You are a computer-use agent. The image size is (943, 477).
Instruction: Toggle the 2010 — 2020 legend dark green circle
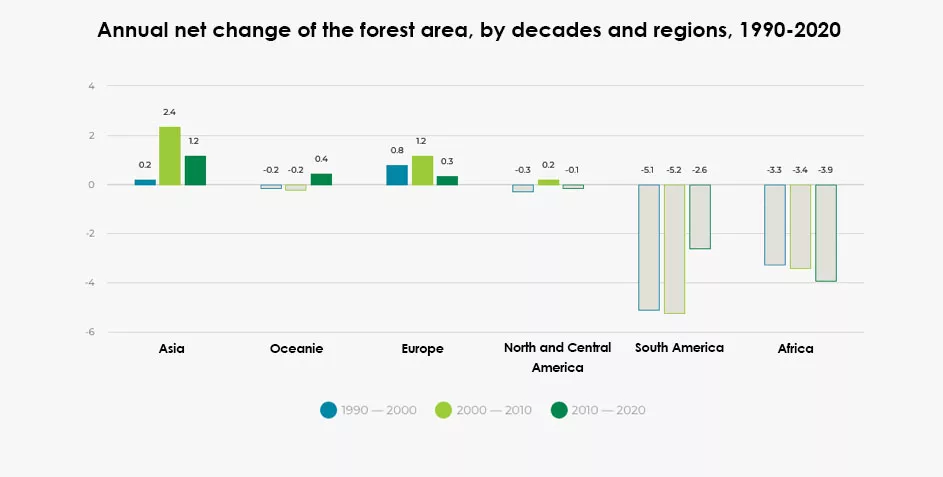[x=559, y=409]
